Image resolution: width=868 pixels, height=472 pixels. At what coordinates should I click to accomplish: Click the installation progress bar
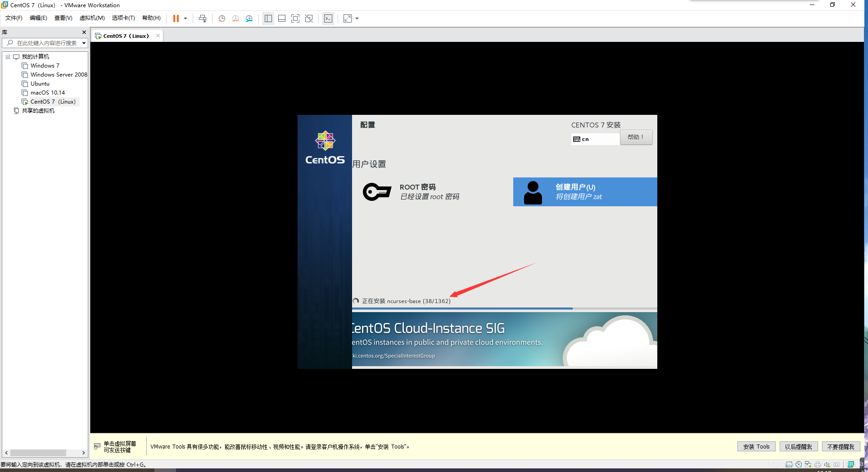505,309
